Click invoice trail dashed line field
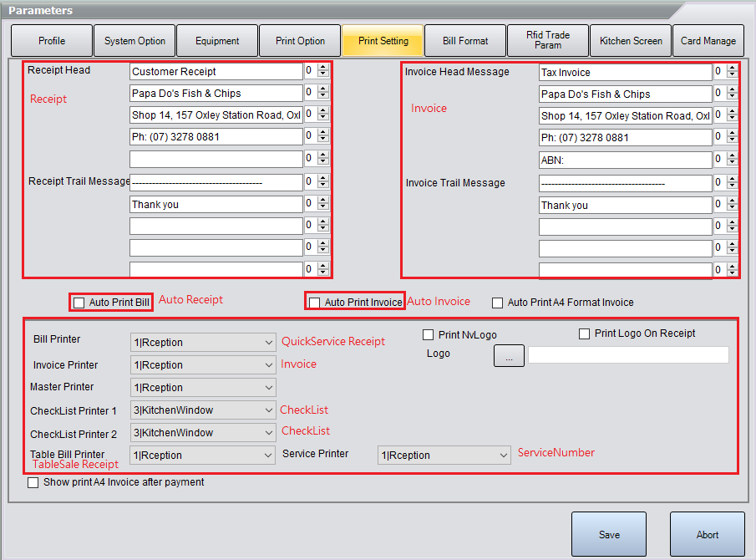Viewport: 756px width, 560px height. tap(626, 183)
